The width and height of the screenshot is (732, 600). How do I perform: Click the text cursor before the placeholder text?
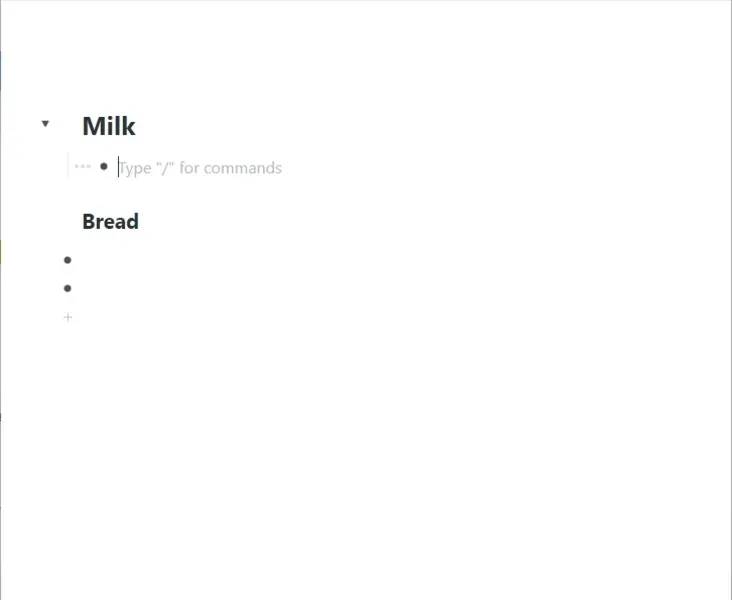119,167
